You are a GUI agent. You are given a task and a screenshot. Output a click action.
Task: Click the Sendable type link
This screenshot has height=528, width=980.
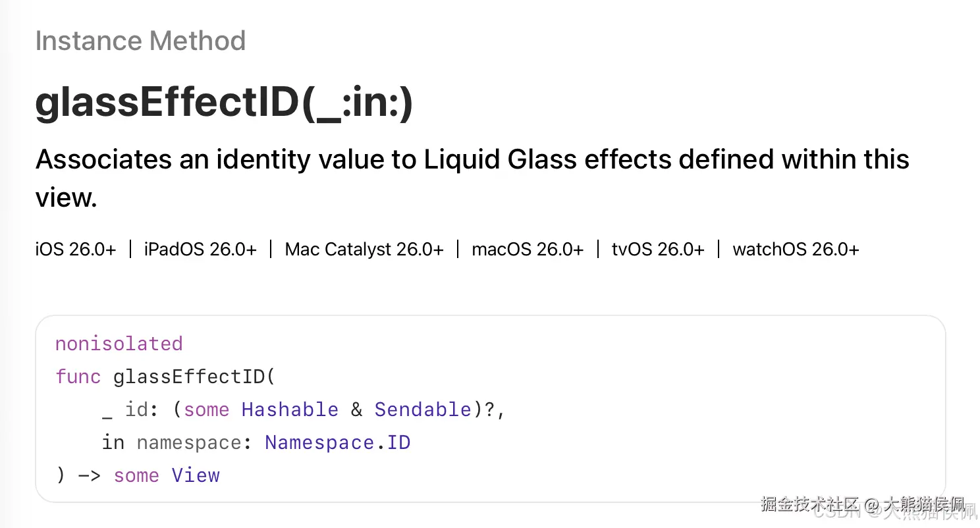[x=423, y=409]
